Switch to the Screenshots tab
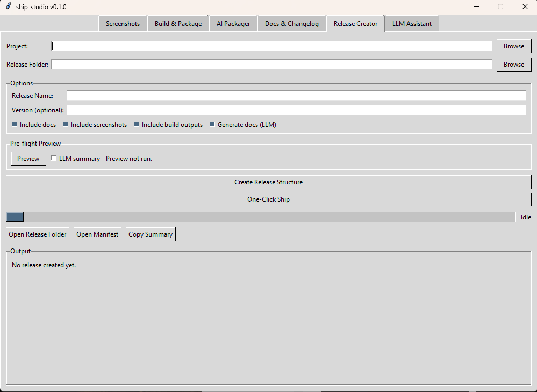 pos(123,23)
